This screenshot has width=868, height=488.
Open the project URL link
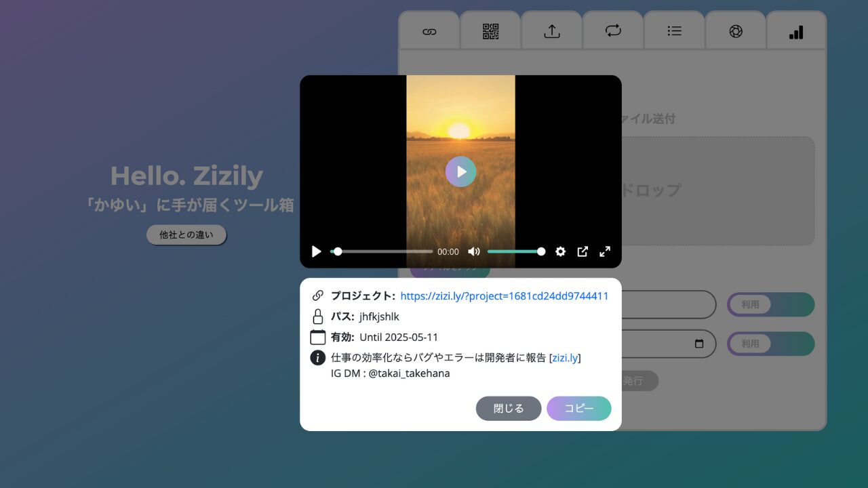coord(504,296)
